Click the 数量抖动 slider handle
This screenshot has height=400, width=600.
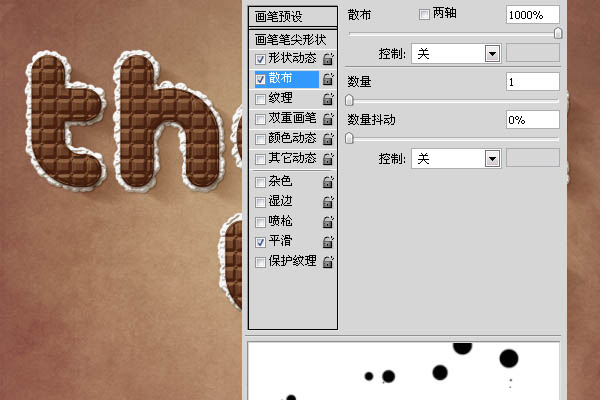349,138
